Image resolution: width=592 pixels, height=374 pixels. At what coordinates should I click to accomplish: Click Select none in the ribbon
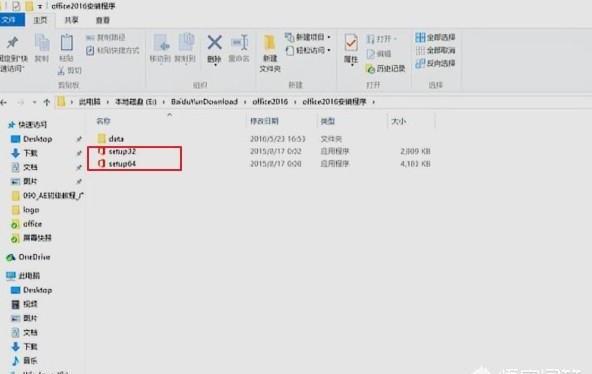pyautogui.click(x=435, y=50)
